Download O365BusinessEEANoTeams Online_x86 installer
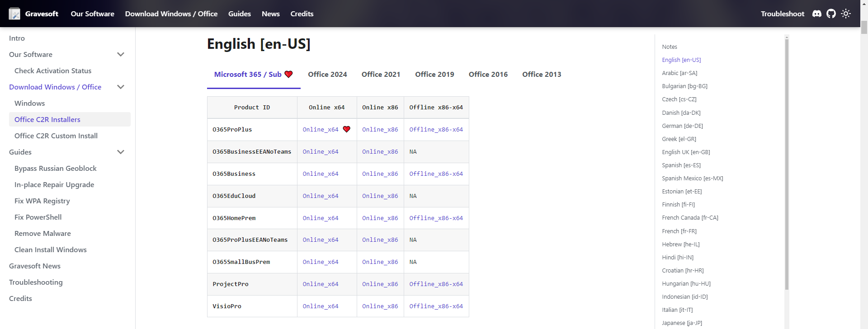This screenshot has width=868, height=329. (x=380, y=152)
